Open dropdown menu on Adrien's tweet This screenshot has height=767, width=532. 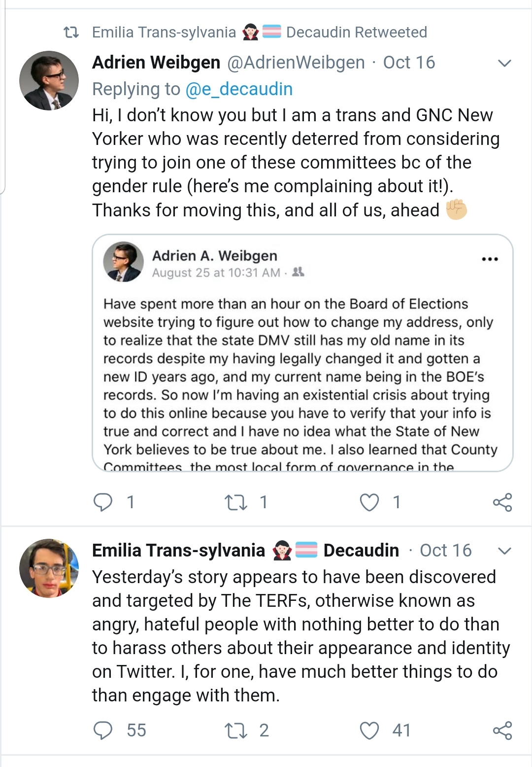[x=504, y=63]
